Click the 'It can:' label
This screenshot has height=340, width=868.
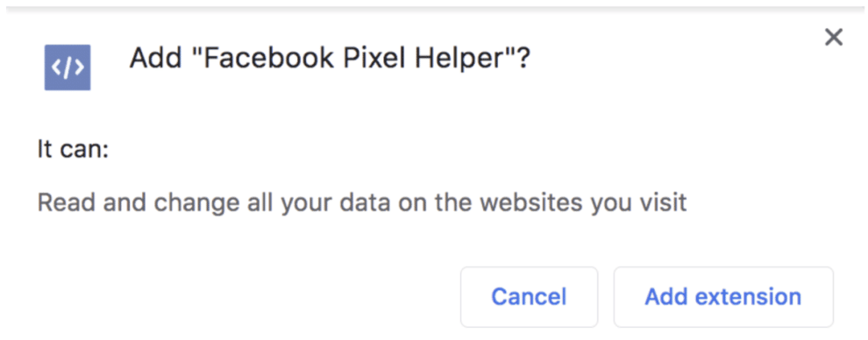pyautogui.click(x=73, y=149)
